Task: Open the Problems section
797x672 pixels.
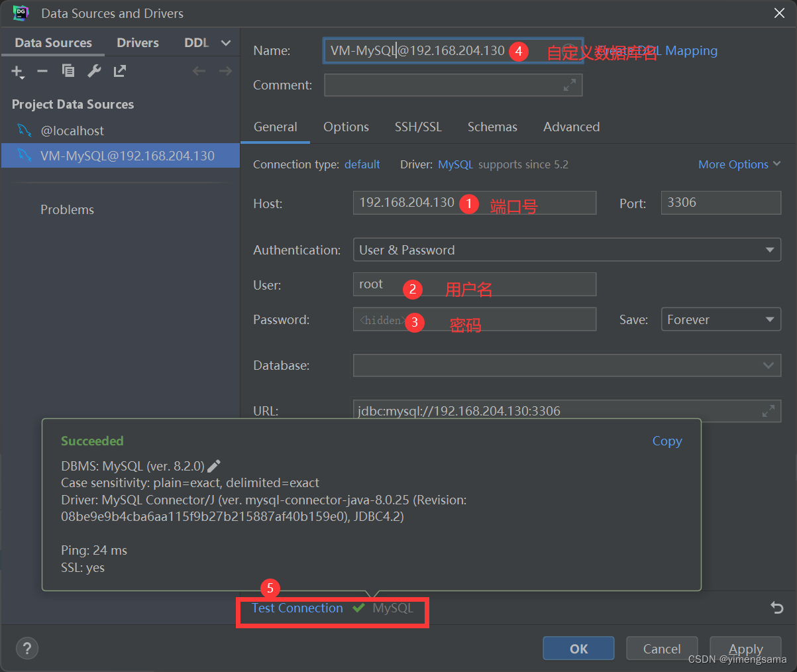Action: pos(67,209)
